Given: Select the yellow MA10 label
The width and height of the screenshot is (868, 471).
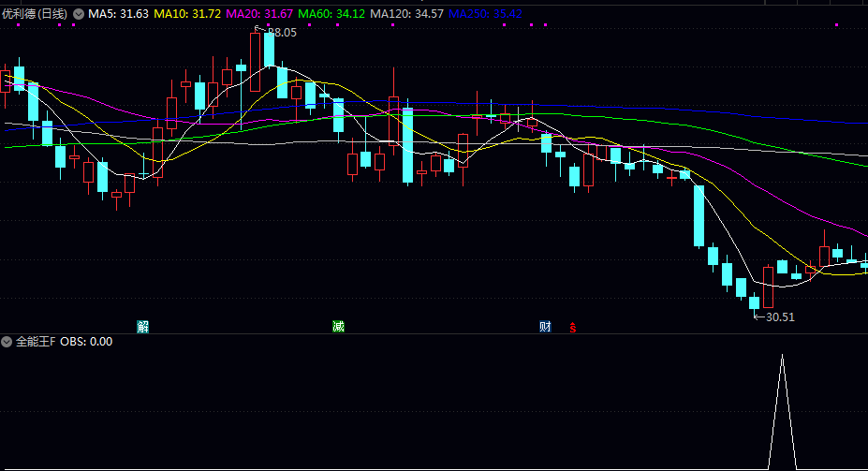Looking at the screenshot, I should [187, 14].
